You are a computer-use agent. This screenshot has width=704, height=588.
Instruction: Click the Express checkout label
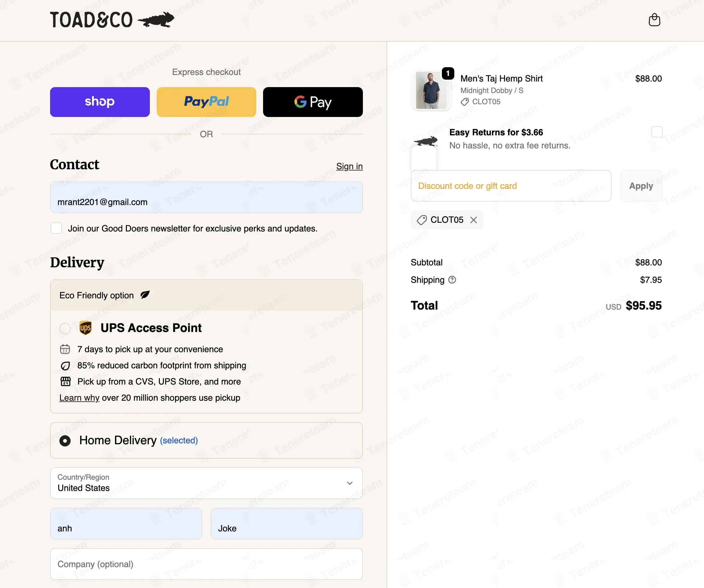(206, 72)
